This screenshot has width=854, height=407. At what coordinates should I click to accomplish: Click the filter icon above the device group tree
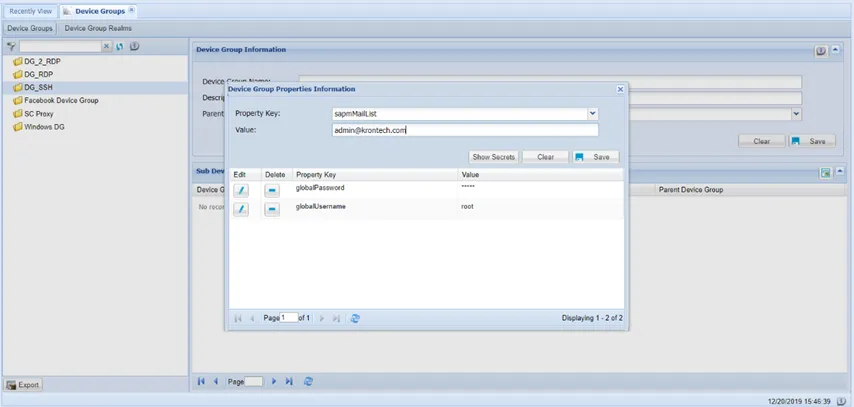pos(11,47)
